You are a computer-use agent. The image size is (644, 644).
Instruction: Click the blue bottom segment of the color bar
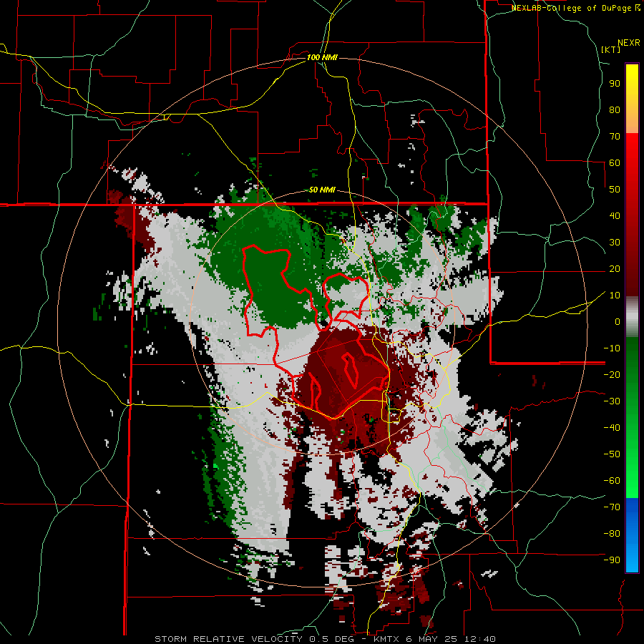(632, 535)
